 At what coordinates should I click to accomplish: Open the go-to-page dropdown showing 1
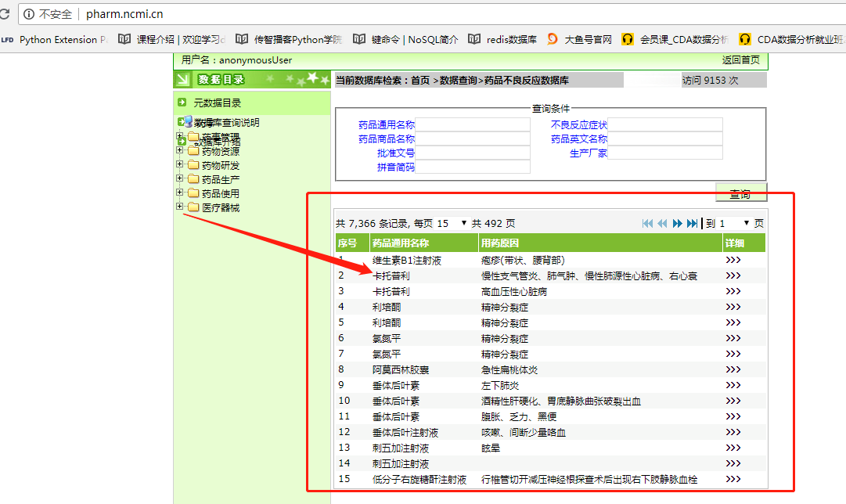click(734, 223)
